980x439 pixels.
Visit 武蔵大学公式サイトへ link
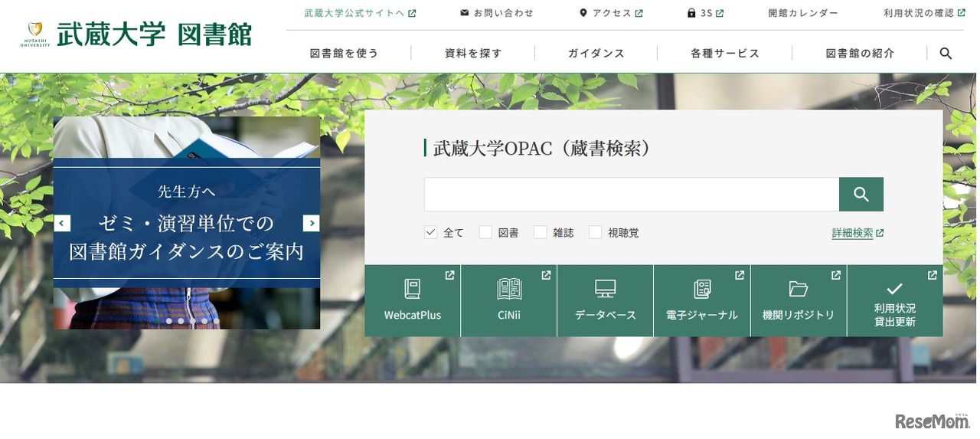[x=354, y=13]
